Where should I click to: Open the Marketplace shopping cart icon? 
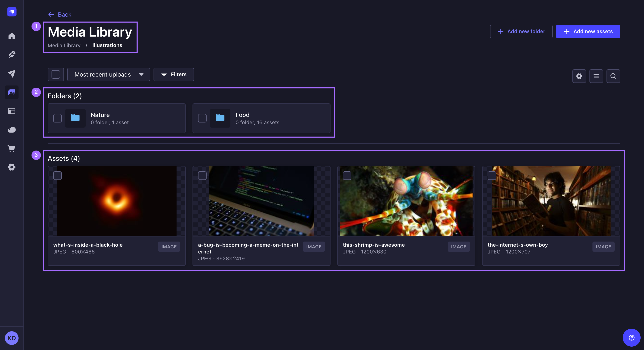tap(12, 149)
